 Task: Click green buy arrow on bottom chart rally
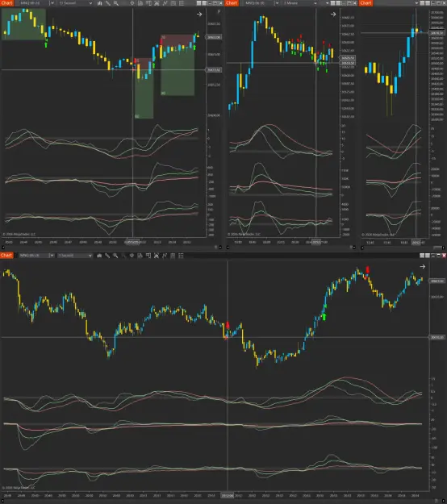click(x=324, y=317)
